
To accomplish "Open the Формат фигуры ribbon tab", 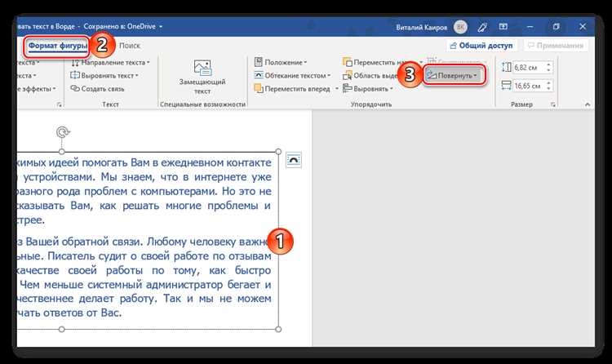I will (x=57, y=46).
